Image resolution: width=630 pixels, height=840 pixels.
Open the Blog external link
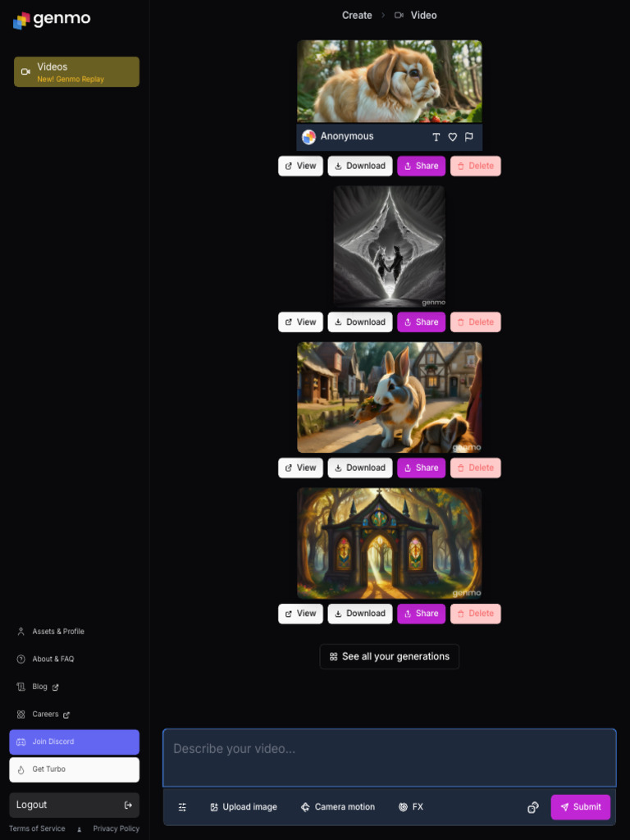pyautogui.click(x=38, y=687)
